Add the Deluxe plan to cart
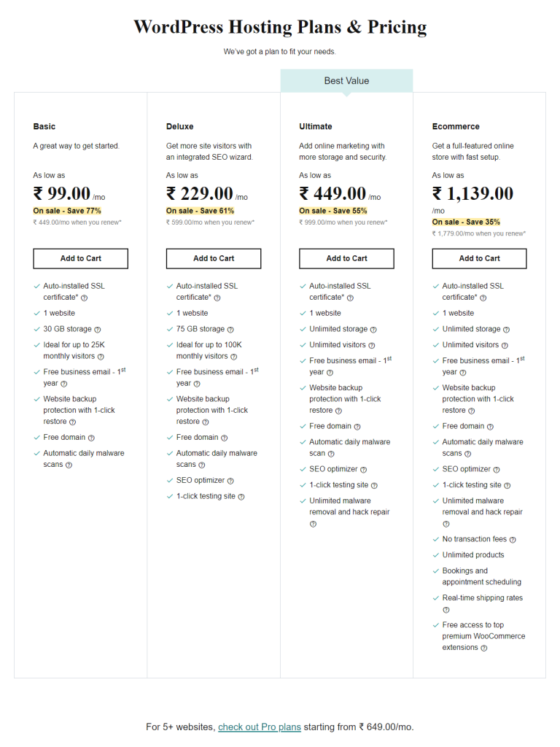 214,258
